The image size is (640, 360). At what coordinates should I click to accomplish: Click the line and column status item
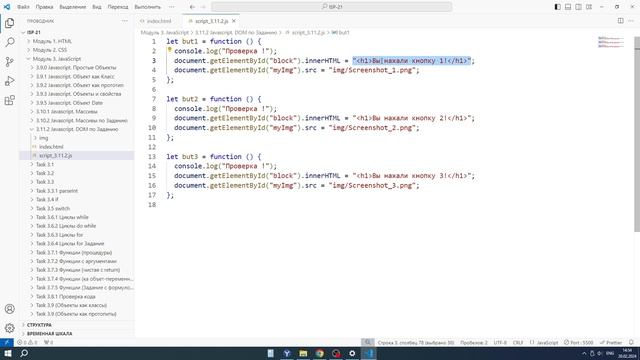416,342
